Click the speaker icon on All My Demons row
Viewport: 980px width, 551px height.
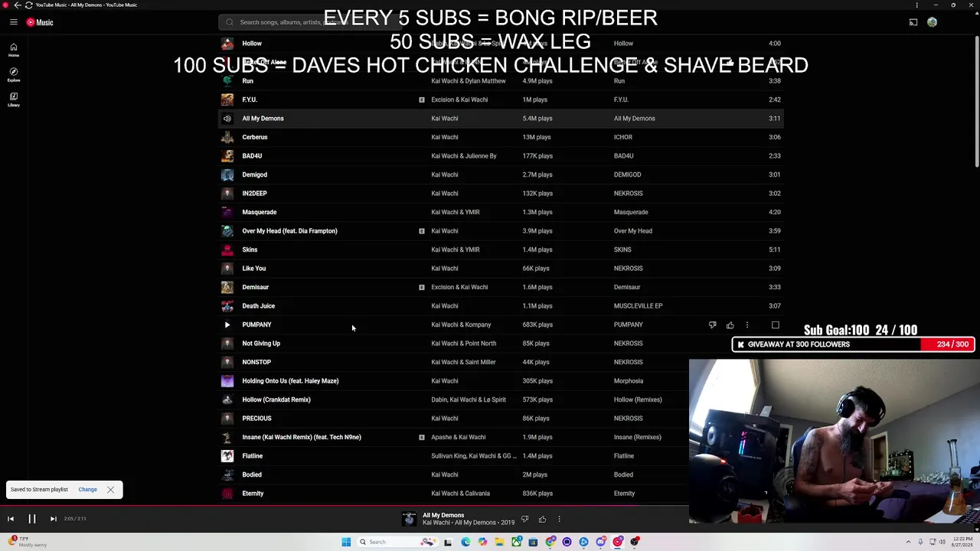[x=227, y=119]
